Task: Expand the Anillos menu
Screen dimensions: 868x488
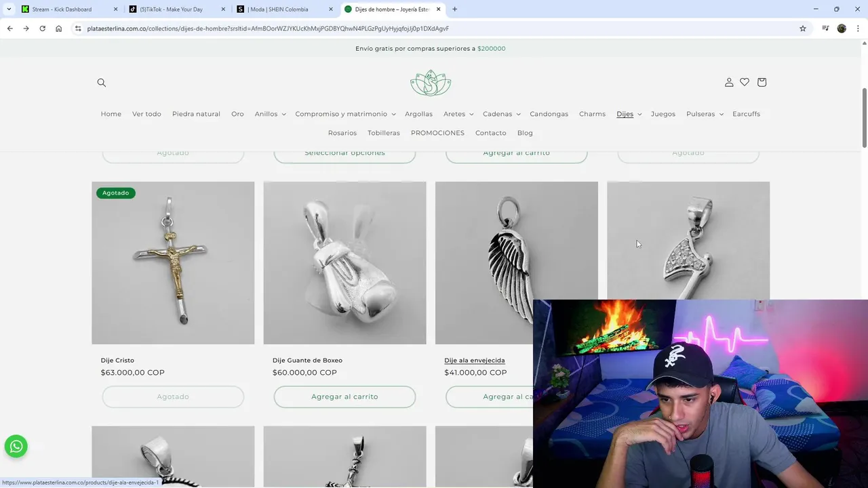Action: (270, 114)
